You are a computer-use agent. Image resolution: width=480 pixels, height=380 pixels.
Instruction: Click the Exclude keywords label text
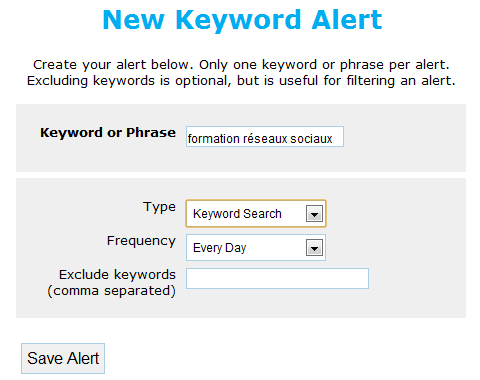[117, 275]
